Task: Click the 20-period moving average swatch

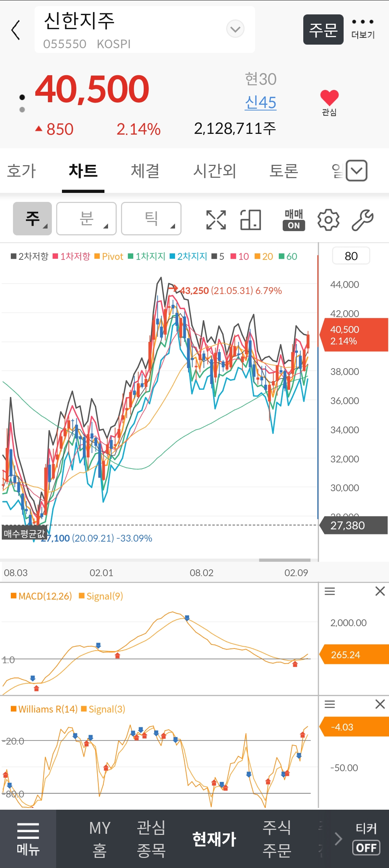Action: tap(258, 256)
